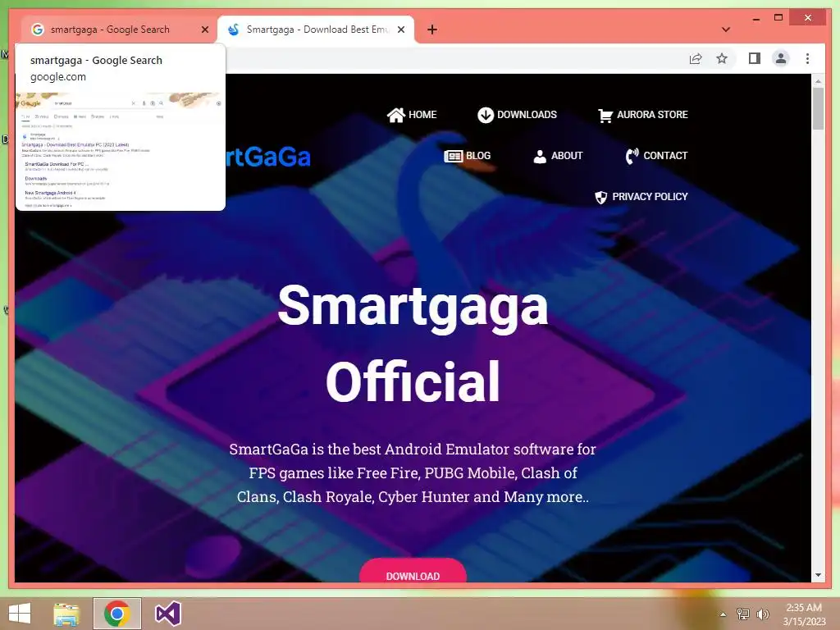The height and width of the screenshot is (630, 840).
Task: Select the Smartgaga Download Best Emulator tab
Action: coord(316,30)
